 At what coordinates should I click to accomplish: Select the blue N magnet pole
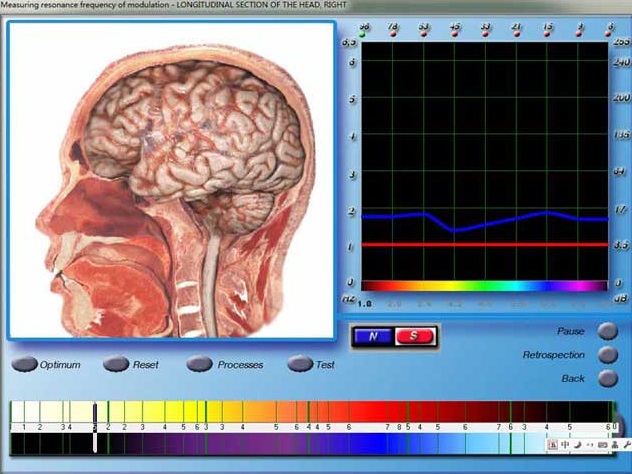click(374, 337)
